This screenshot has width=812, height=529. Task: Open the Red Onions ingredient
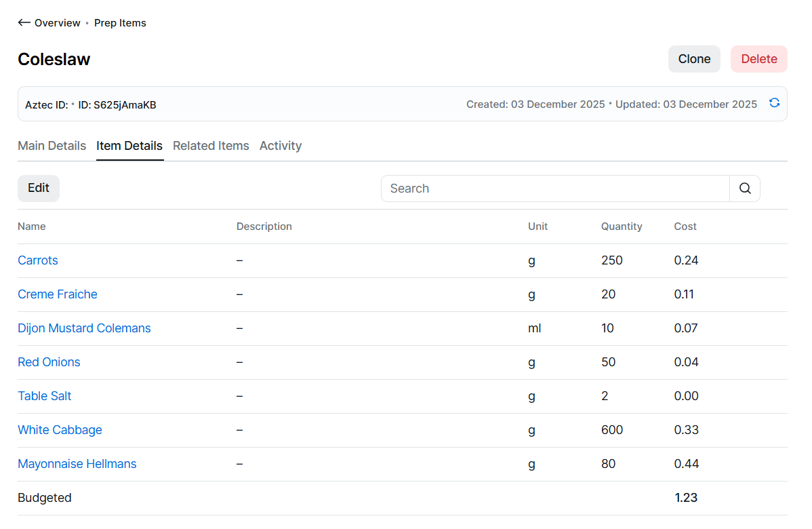pyautogui.click(x=49, y=362)
